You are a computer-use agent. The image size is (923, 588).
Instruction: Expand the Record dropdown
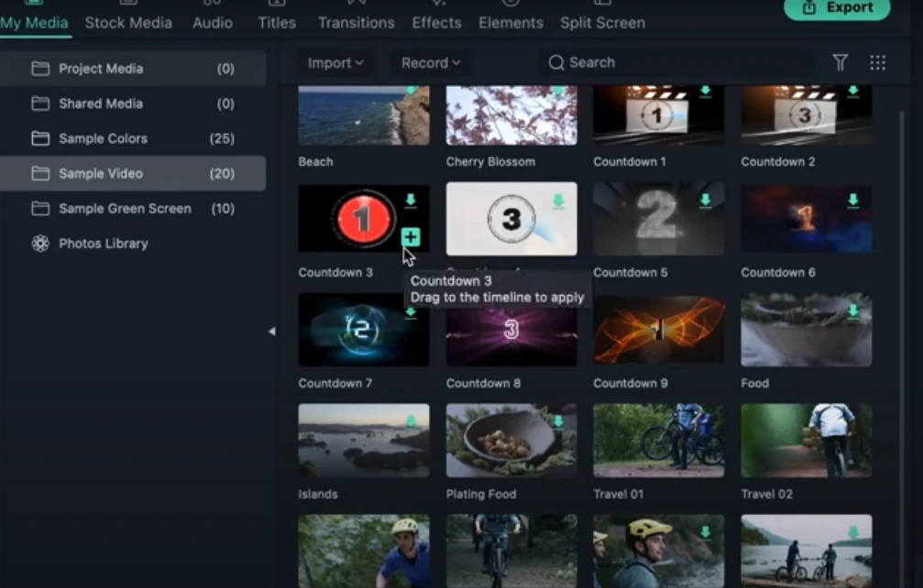[x=430, y=63]
